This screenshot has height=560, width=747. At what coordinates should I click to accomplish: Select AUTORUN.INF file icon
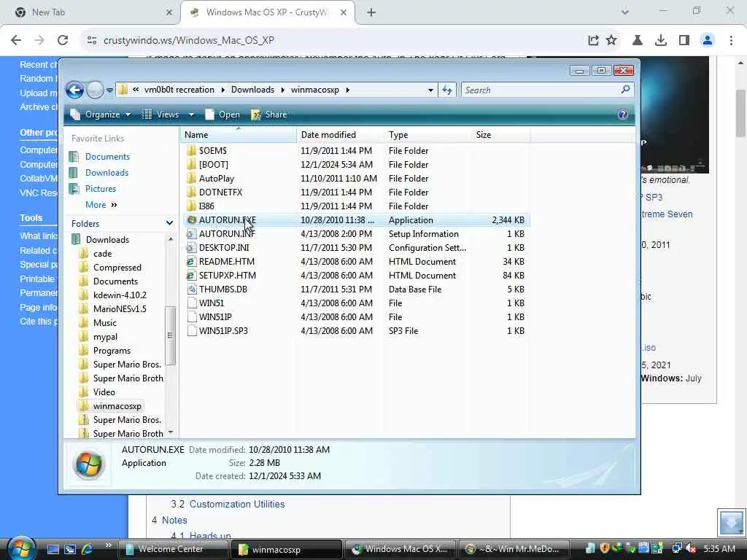(192, 234)
